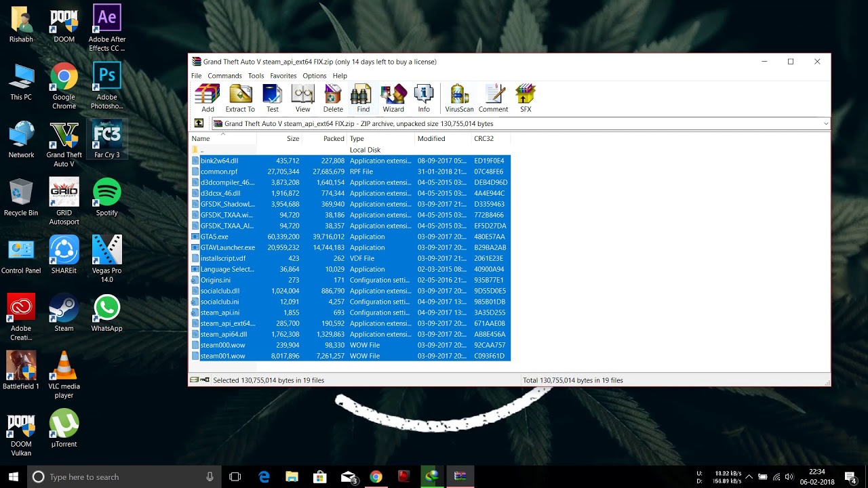Open DOOM desktop shortcut

pyautogui.click(x=64, y=24)
